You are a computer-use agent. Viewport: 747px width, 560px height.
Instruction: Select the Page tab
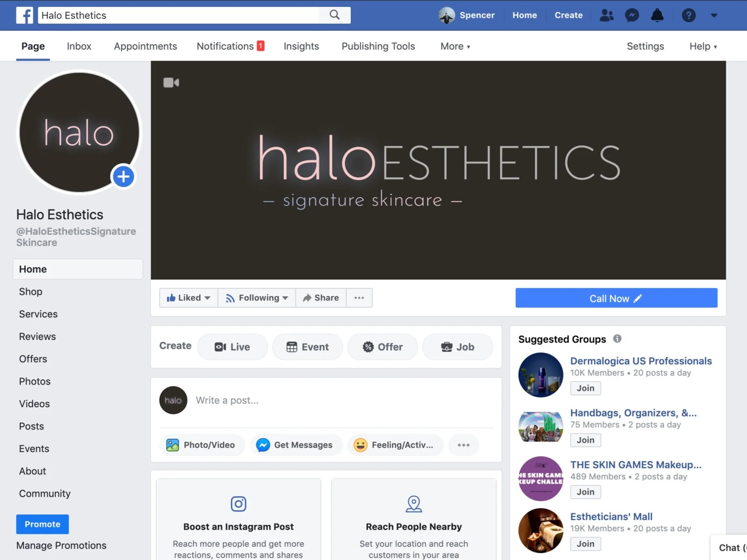coord(33,46)
